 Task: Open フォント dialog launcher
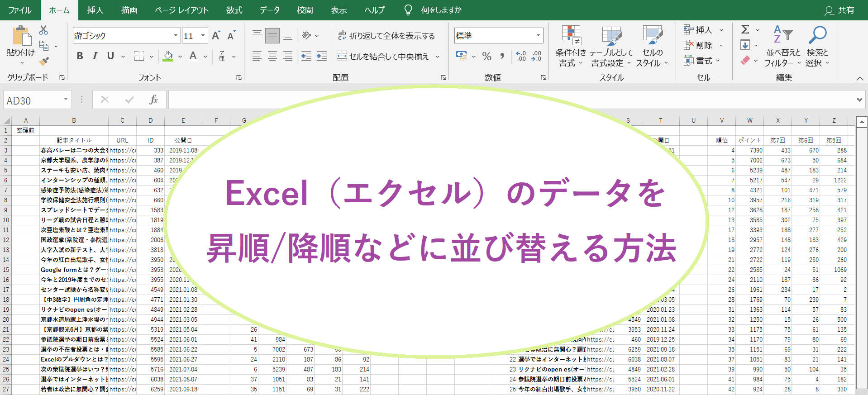tap(239, 78)
